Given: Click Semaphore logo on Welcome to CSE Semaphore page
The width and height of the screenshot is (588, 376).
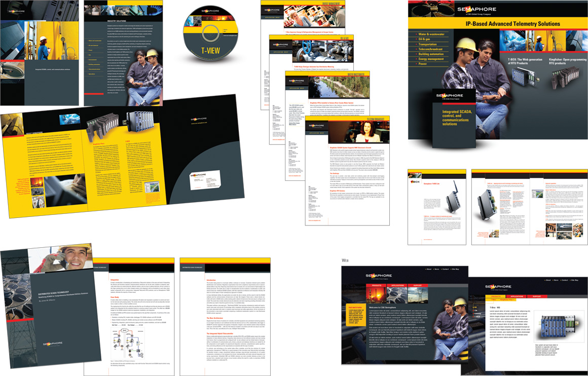Looking at the screenshot, I should pyautogui.click(x=379, y=276).
